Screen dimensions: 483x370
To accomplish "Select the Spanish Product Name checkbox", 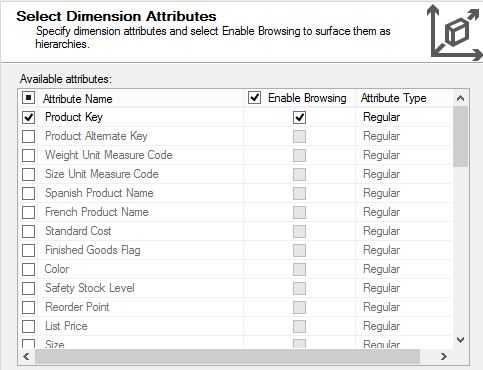I will [28, 193].
